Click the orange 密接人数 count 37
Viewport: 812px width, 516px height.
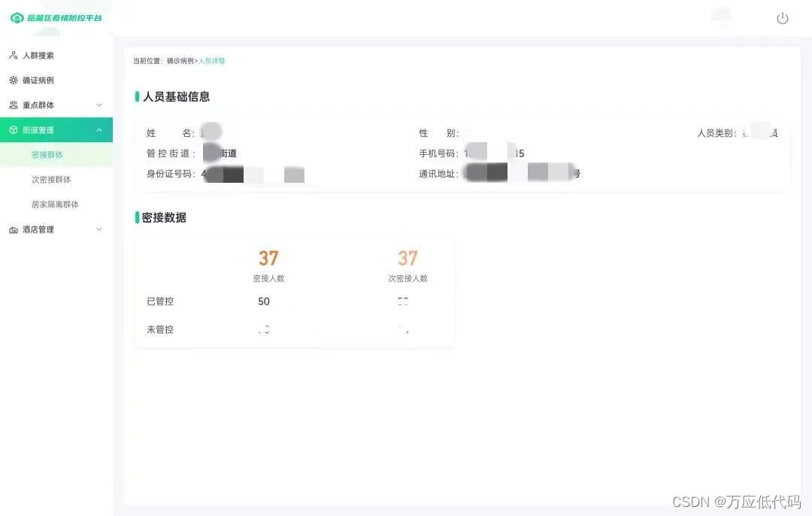[268, 259]
